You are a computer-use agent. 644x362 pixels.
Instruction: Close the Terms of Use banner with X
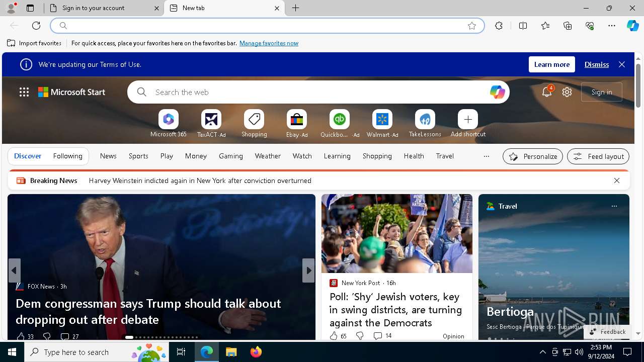click(622, 64)
